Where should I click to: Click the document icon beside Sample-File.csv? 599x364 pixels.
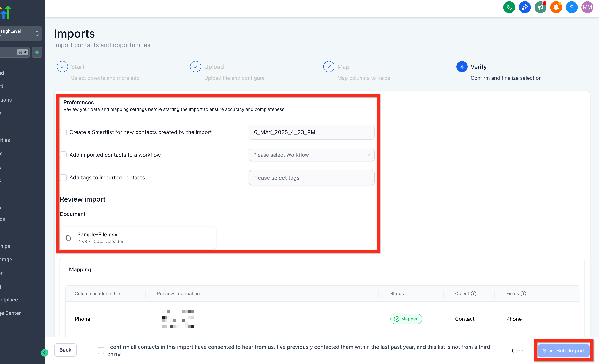coord(69,238)
